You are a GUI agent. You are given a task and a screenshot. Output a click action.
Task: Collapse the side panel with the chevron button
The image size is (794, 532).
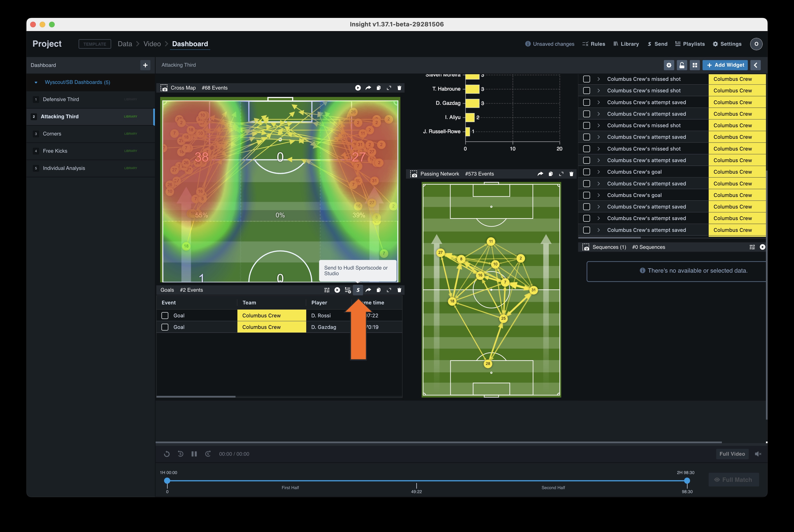(755, 65)
